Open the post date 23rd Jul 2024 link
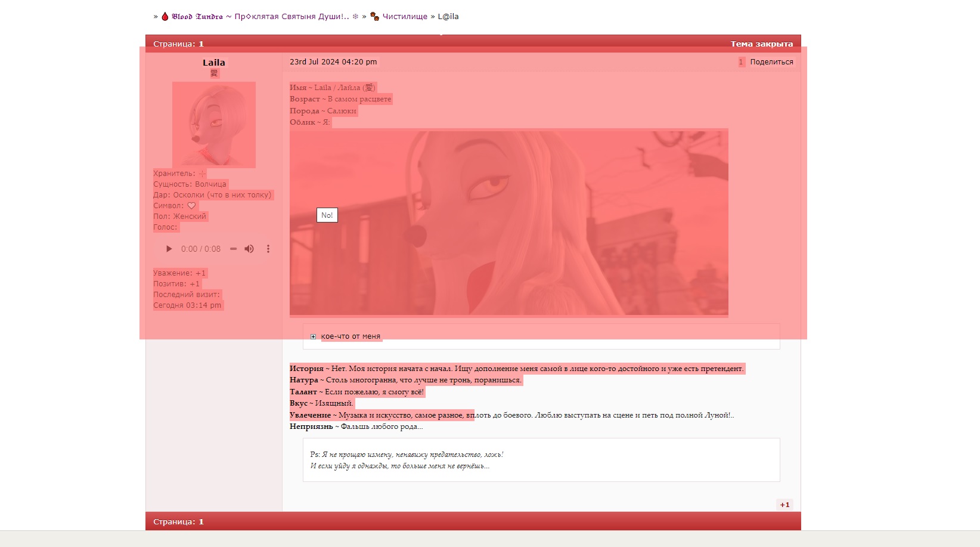This screenshot has width=980, height=547. point(333,62)
